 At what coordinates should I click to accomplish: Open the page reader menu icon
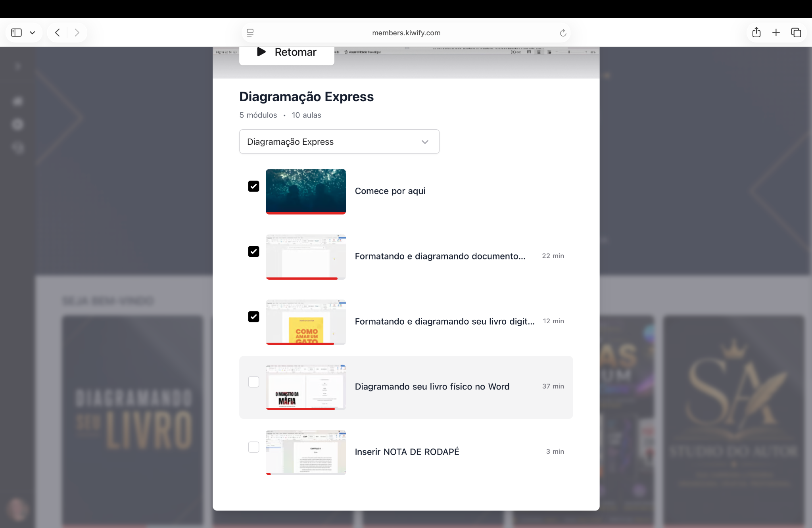point(250,33)
